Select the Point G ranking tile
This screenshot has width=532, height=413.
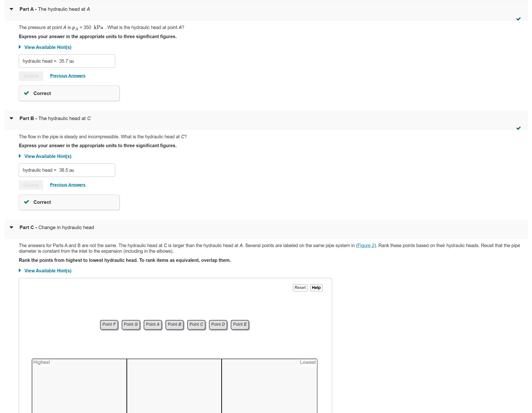tap(131, 324)
